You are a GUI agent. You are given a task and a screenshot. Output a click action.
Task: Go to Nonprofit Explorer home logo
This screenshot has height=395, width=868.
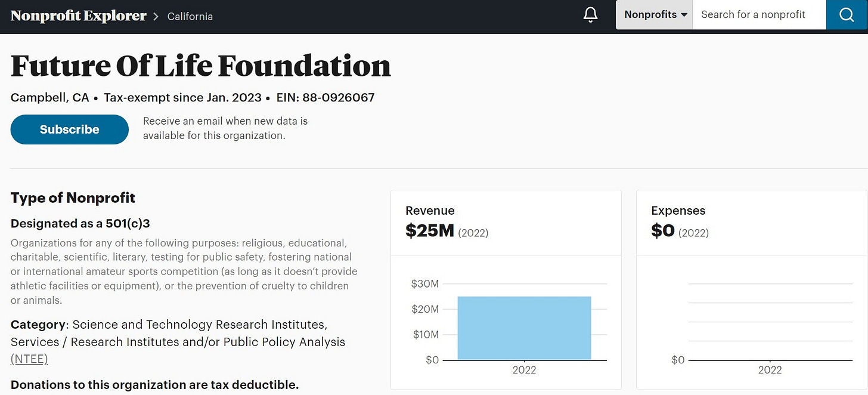(78, 16)
